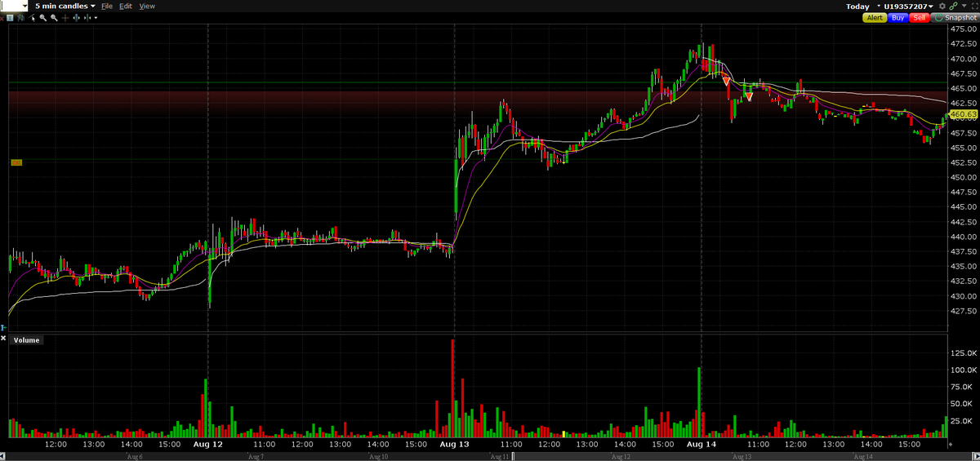The height and width of the screenshot is (461, 980).
Task: Click the yellow volume bar near 12:00
Action: [x=564, y=434]
